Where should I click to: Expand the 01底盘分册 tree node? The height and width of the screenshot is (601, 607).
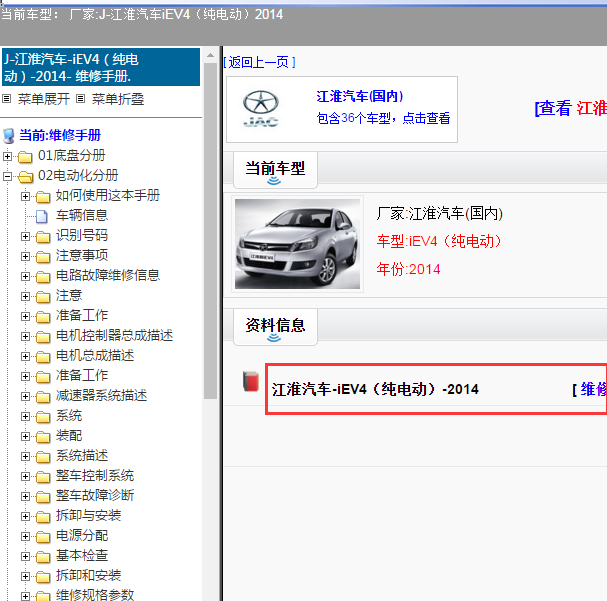pyautogui.click(x=7, y=156)
